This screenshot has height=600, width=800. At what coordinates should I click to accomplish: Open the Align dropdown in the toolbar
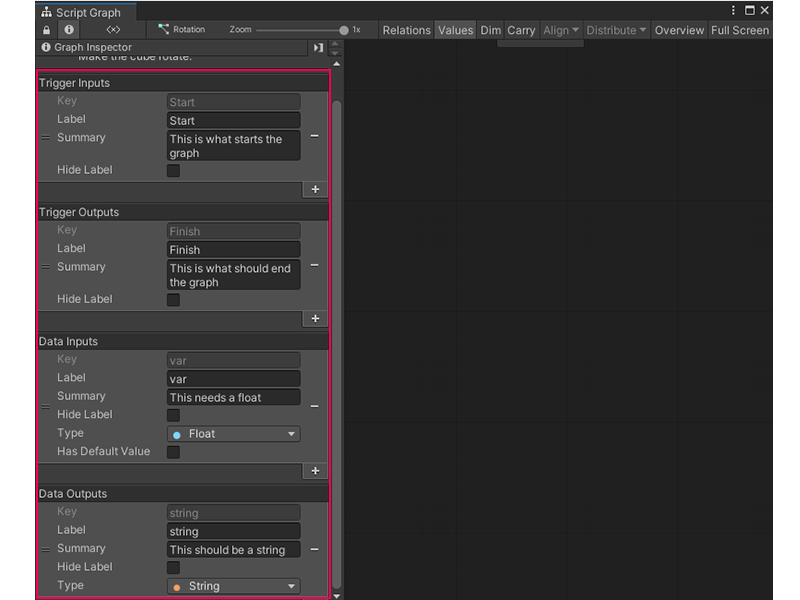click(x=559, y=30)
